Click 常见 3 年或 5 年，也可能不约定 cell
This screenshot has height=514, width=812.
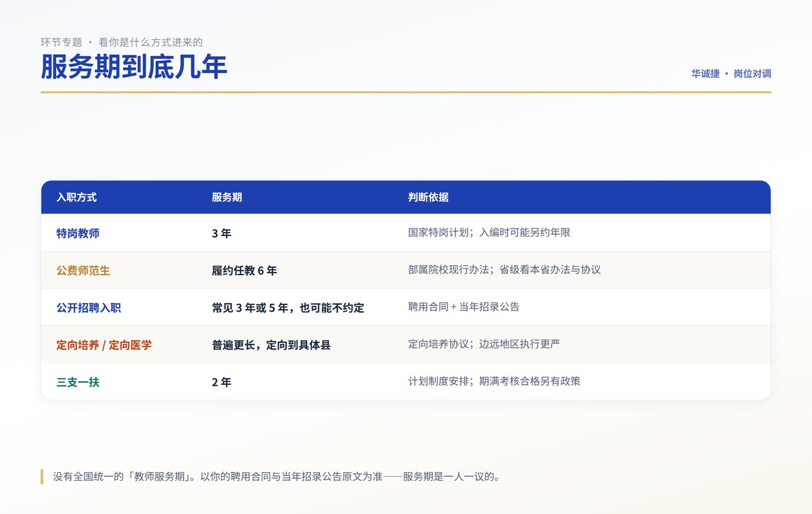288,308
